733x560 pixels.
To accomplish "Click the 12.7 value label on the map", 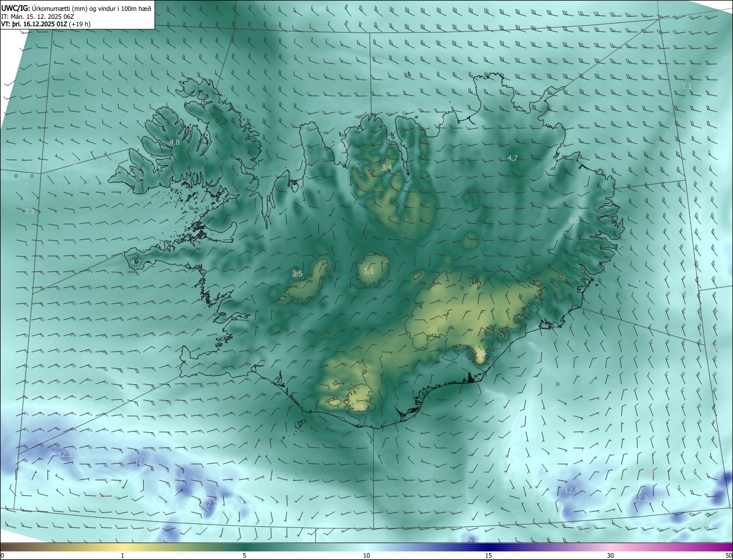I will [210, 504].
